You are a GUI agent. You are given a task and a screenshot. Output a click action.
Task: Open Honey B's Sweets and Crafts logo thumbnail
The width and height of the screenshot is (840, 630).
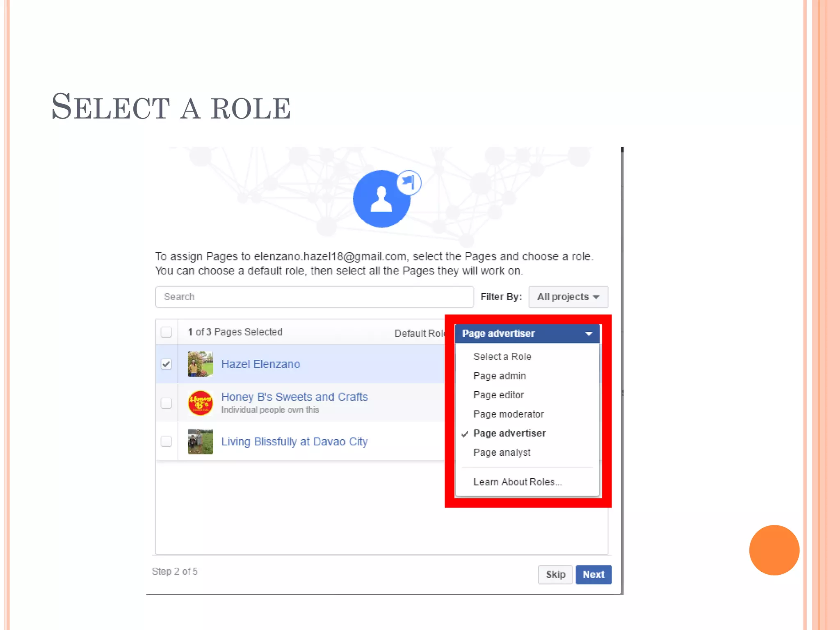(200, 403)
